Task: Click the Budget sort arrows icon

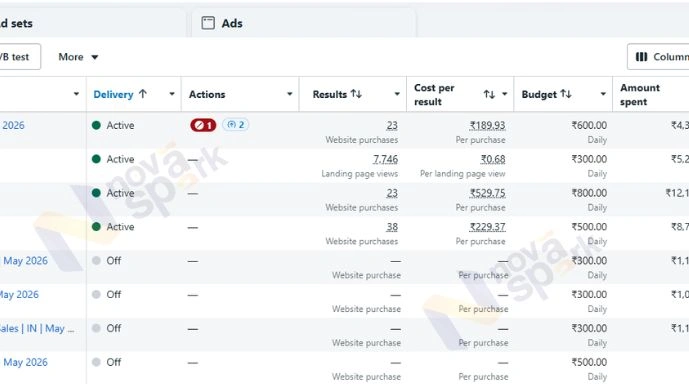Action: (x=566, y=94)
